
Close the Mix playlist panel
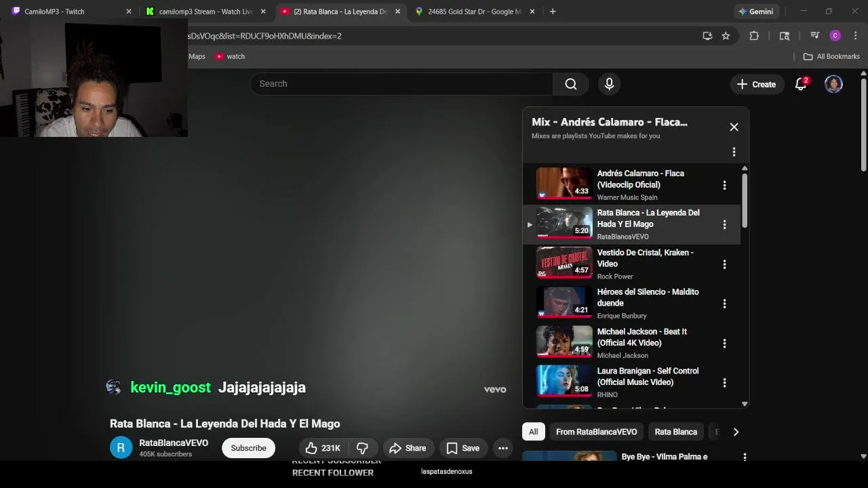(x=734, y=127)
